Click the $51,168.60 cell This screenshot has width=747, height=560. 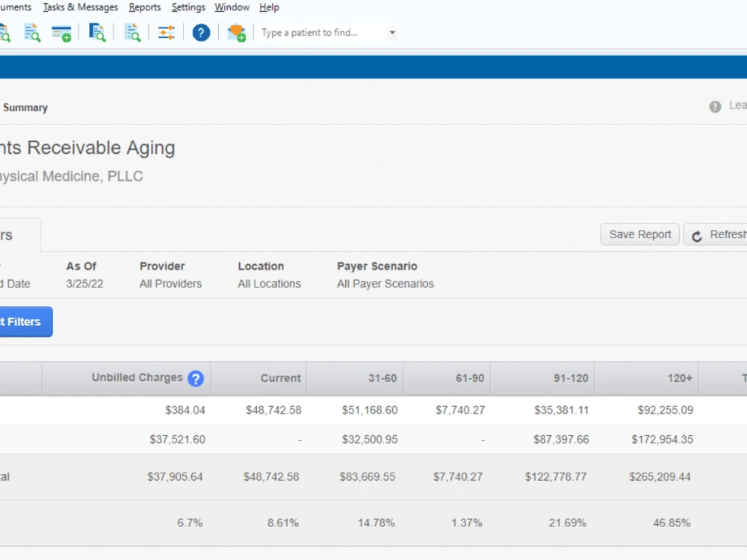pyautogui.click(x=370, y=410)
